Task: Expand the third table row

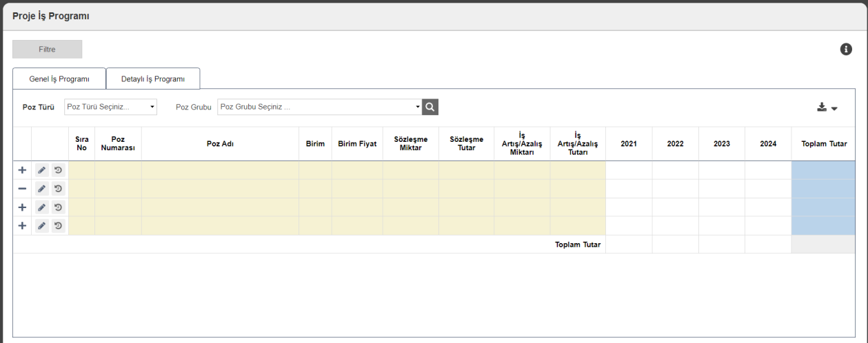Action: (22, 207)
